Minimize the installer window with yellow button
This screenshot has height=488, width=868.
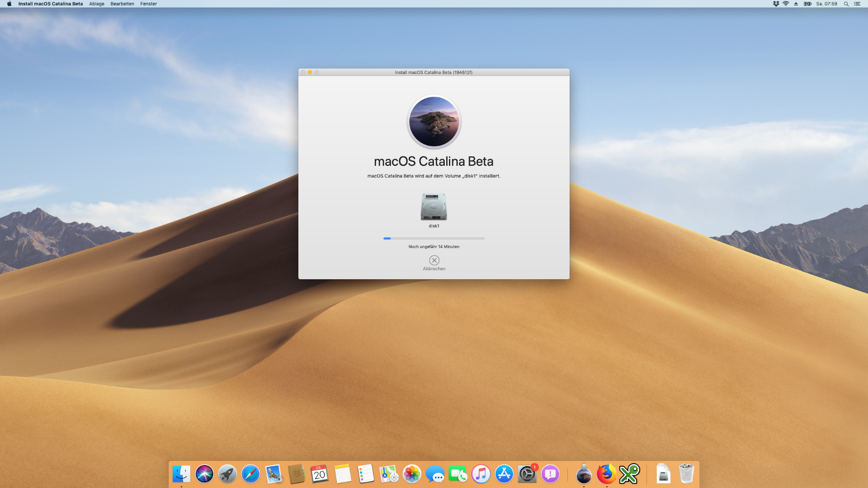[x=310, y=72]
